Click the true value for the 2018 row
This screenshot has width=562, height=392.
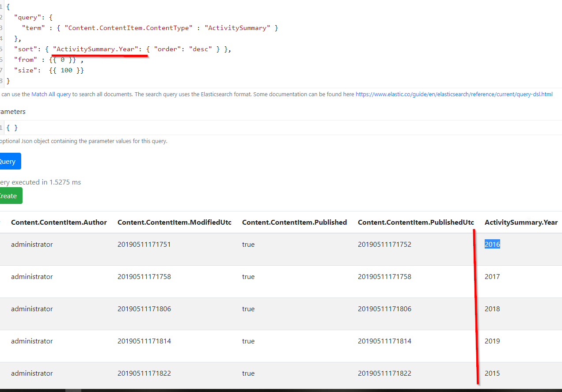click(x=248, y=309)
